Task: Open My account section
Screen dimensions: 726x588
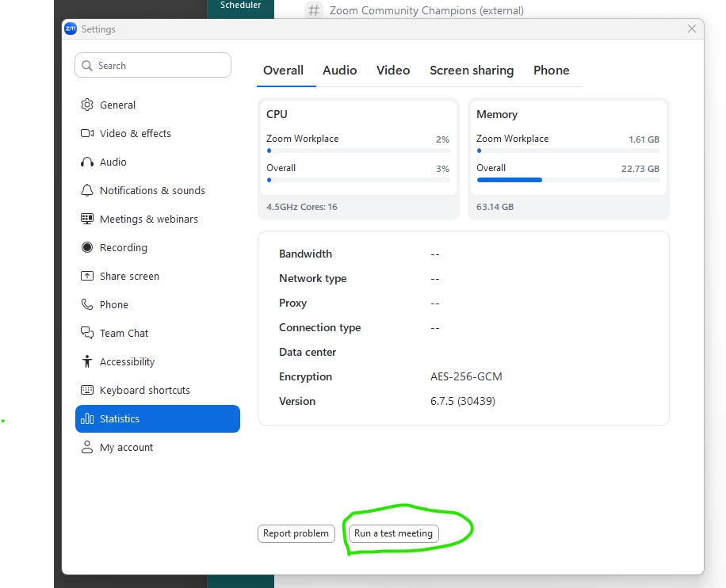Action: point(158,447)
